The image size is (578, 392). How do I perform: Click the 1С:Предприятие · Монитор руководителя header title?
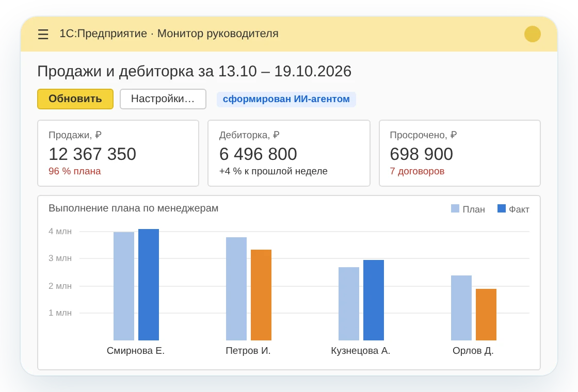coord(169,34)
